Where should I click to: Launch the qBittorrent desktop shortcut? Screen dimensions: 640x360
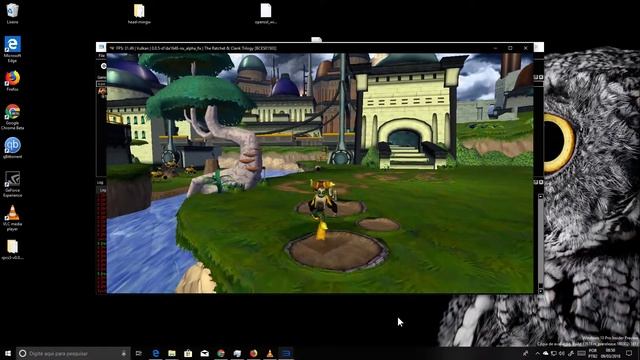click(12, 148)
